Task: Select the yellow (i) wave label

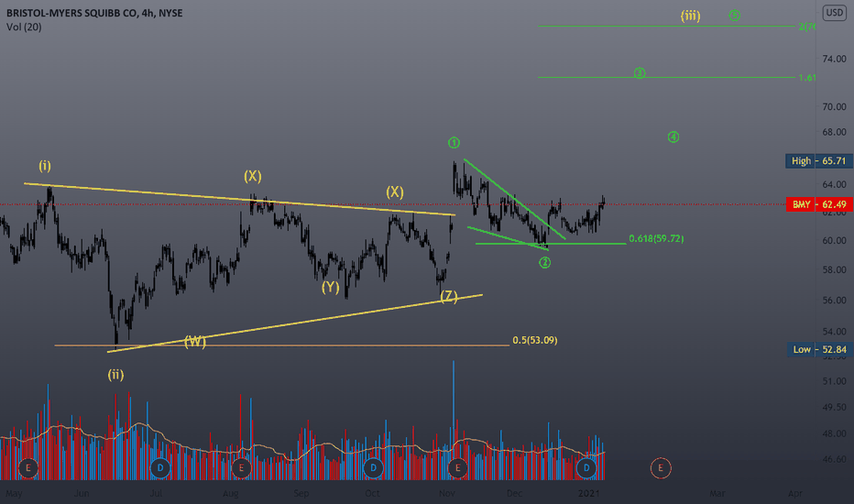Action: pos(45,165)
